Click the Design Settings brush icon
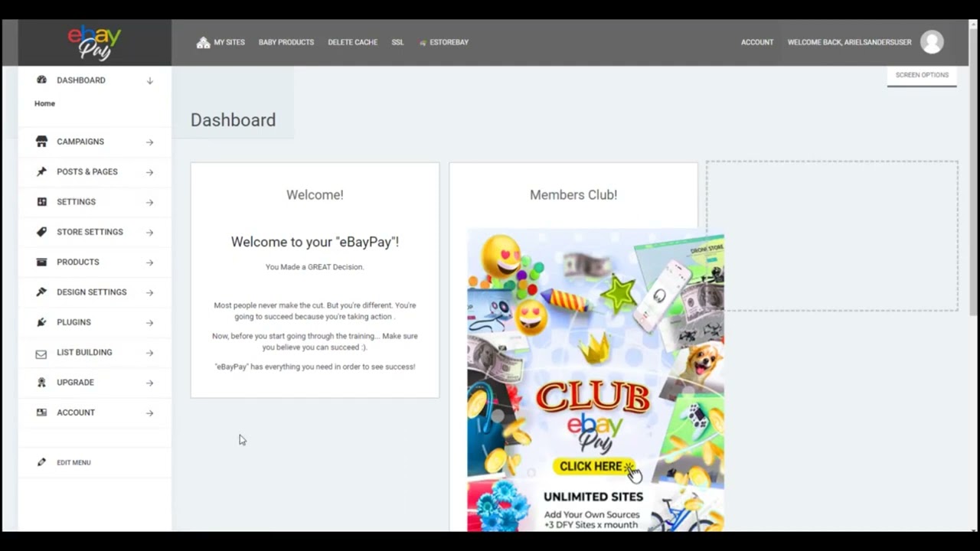 (x=41, y=292)
